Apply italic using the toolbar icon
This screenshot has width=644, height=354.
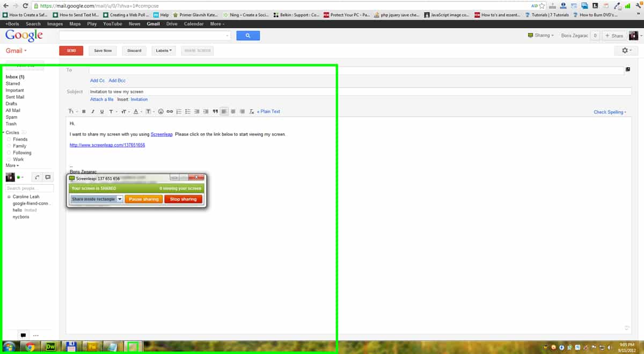(x=93, y=112)
